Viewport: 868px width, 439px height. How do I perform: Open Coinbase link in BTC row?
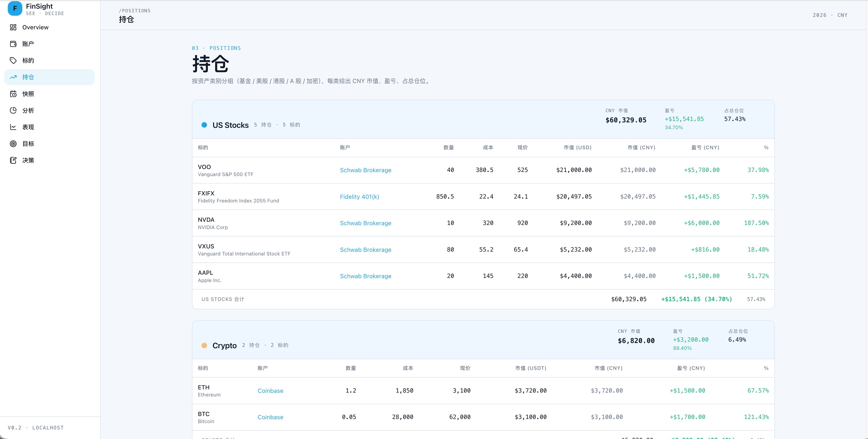click(x=270, y=417)
